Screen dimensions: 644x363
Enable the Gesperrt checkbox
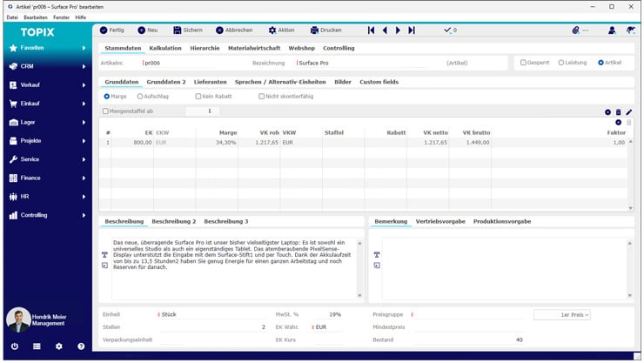coord(523,63)
